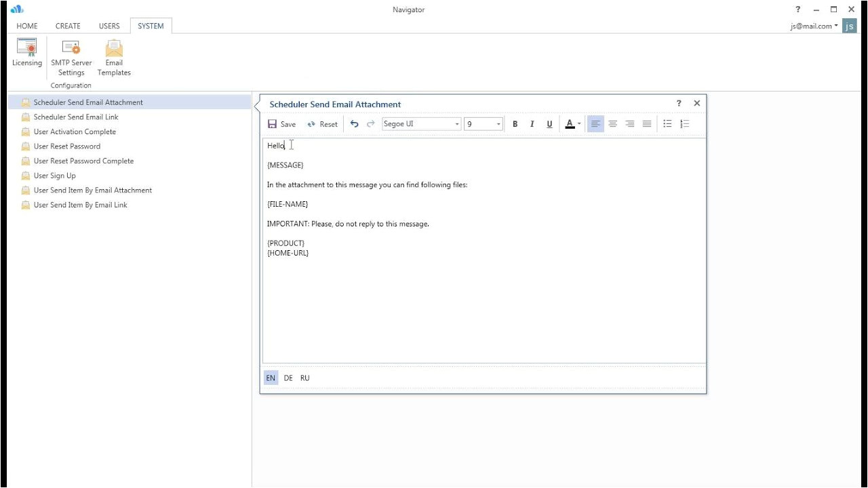868x488 pixels.
Task: Align text right
Action: click(x=630, y=124)
